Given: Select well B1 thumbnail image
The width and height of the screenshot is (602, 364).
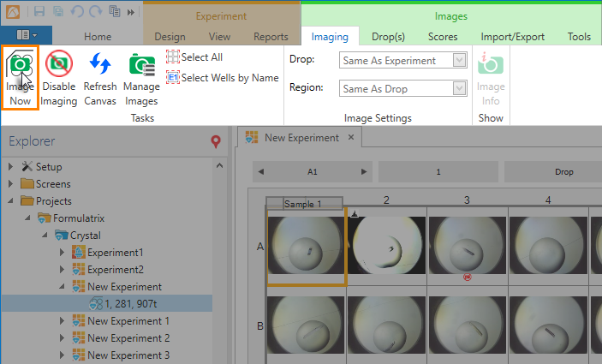Looking at the screenshot, I should [306, 325].
